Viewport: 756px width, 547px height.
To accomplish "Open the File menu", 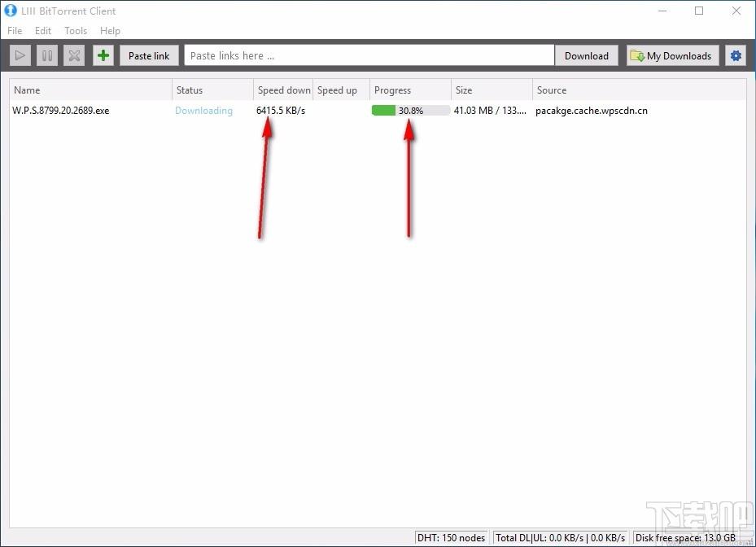I will pos(15,30).
